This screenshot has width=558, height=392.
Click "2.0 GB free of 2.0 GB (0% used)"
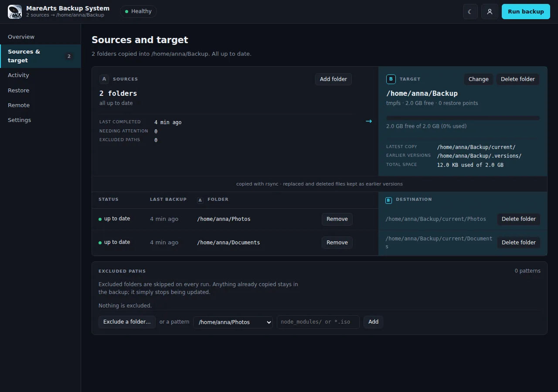pos(426,126)
